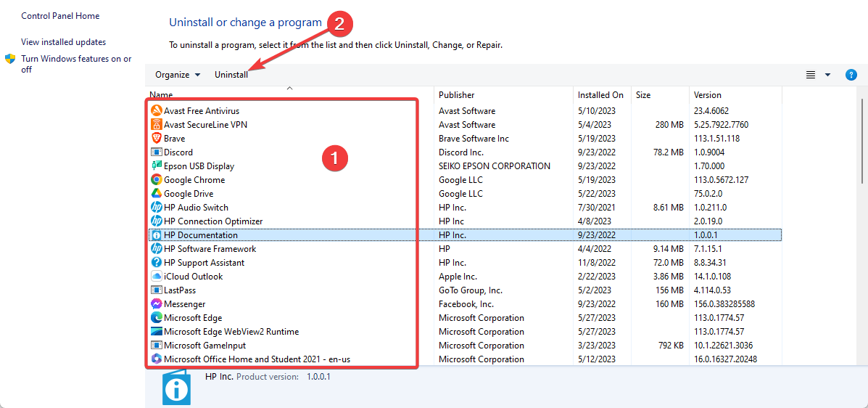
Task: Click the LastPass program icon
Action: 156,290
